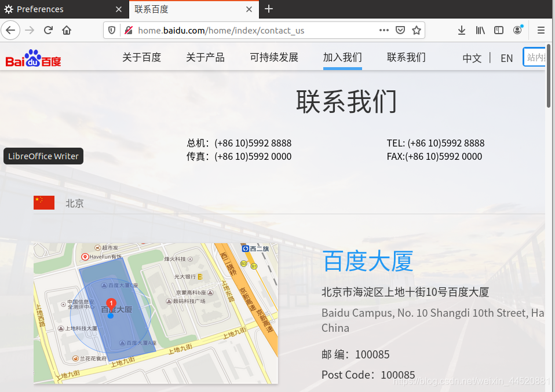Select the 北京 location label
Image resolution: width=555 pixels, height=392 pixels.
[x=75, y=203]
